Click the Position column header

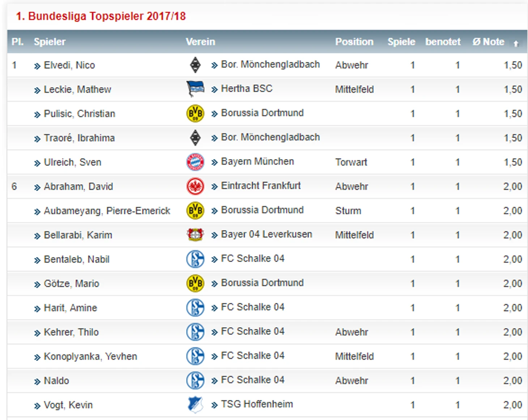coord(354,42)
